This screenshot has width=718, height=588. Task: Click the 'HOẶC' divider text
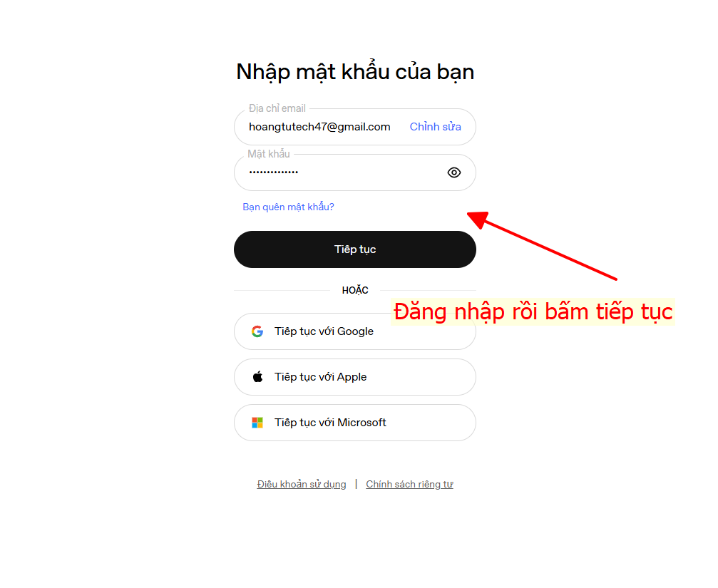tap(355, 291)
